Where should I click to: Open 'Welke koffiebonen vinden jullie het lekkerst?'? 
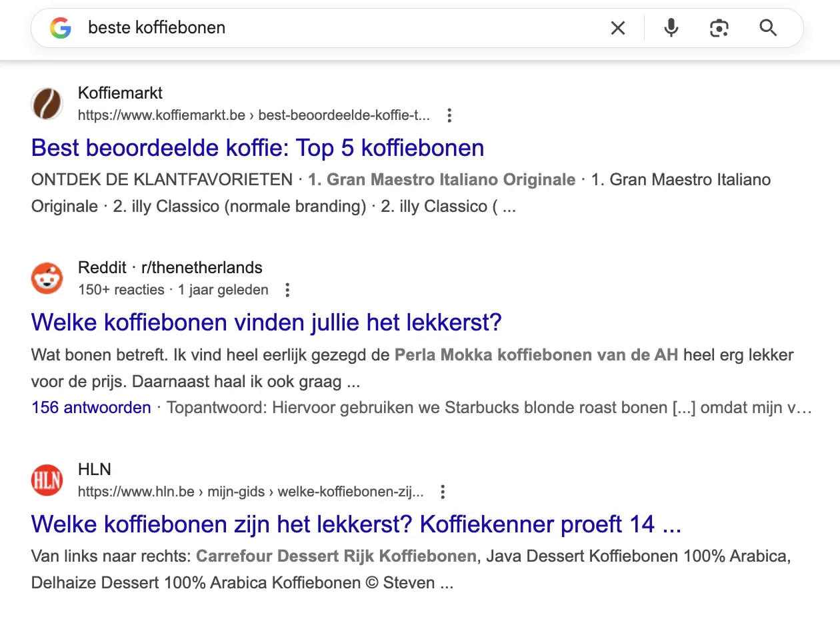pos(267,322)
